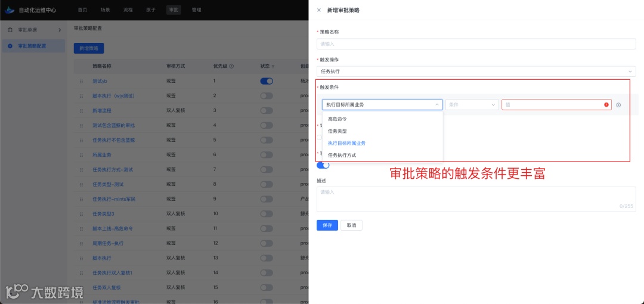Click the drag handle of 任务类型3 row
Viewport: 644px width, 304px height.
coord(81,214)
